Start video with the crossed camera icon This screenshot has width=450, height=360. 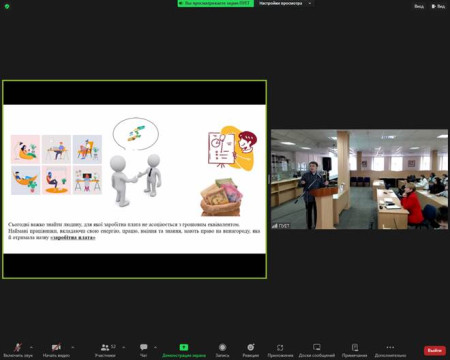click(x=56, y=347)
